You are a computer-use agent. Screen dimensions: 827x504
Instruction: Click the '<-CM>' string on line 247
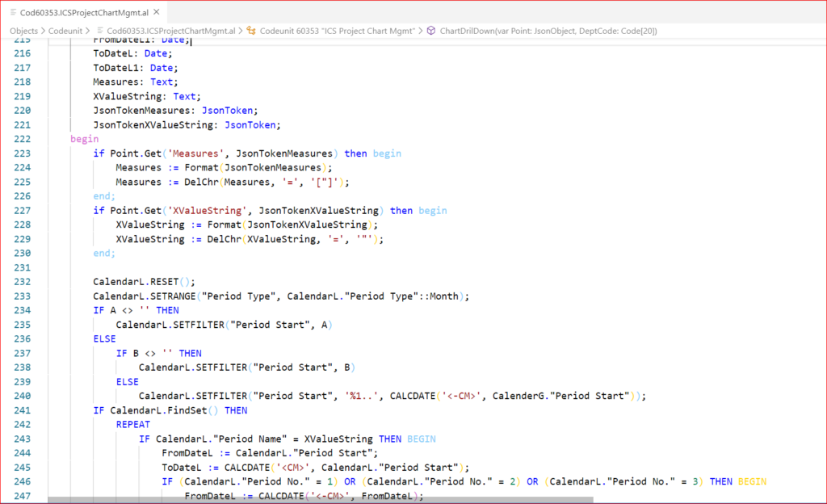click(330, 496)
